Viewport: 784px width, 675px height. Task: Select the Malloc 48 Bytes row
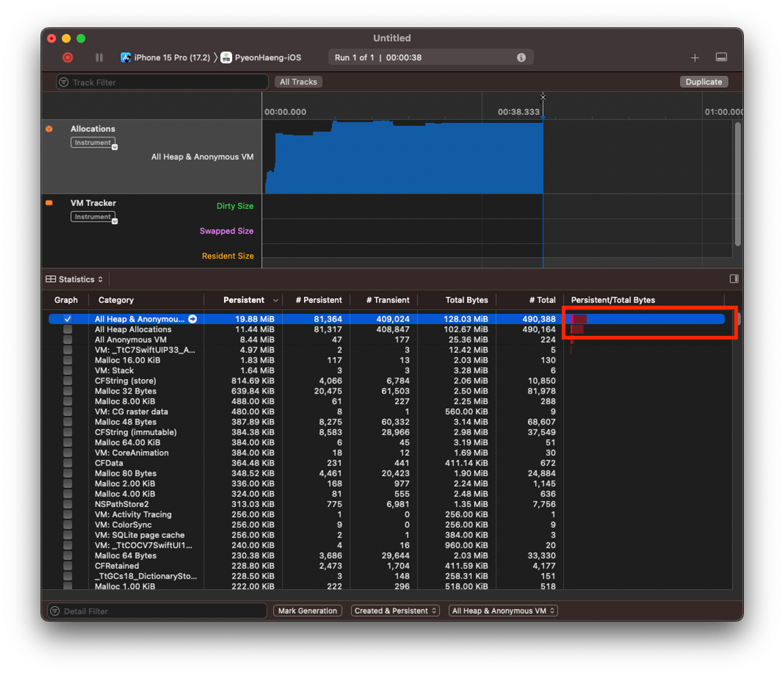[x=387, y=422]
